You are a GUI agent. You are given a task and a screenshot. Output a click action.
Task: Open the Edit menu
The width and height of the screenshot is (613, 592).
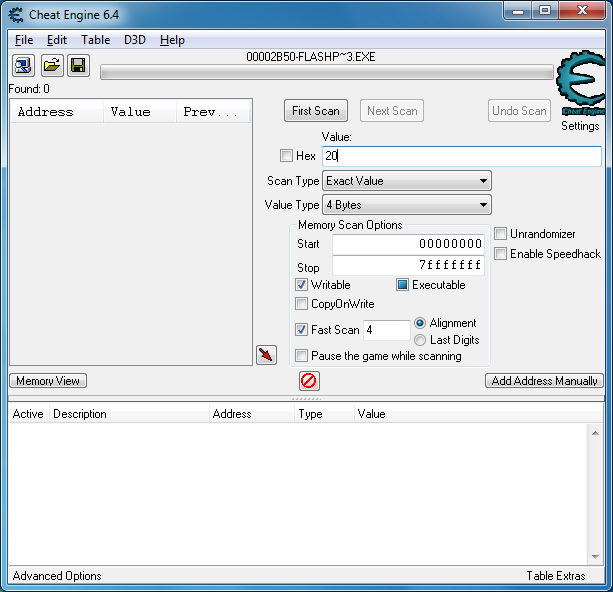[57, 40]
